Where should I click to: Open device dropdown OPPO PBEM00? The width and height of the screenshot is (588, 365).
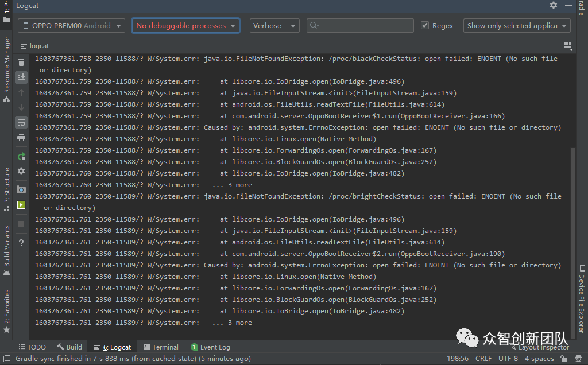[71, 25]
